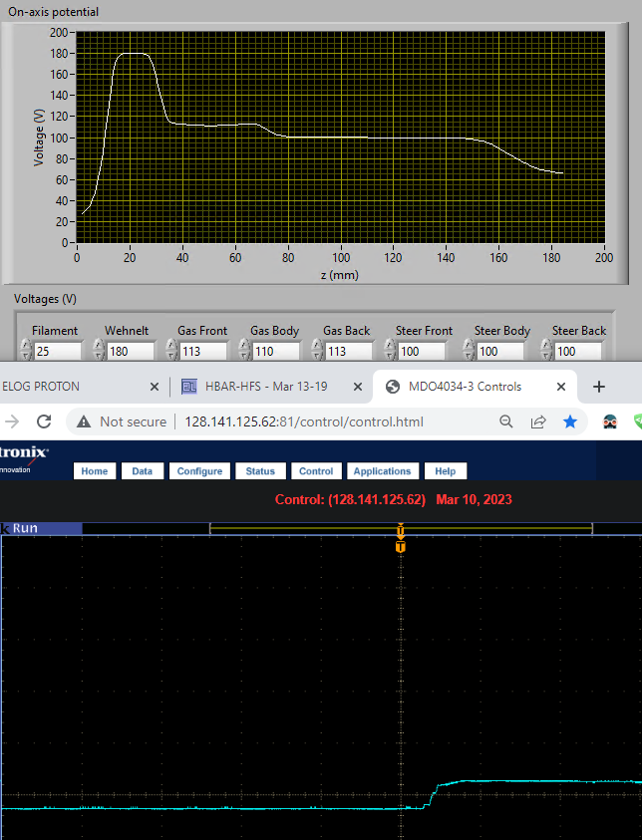Open a new browser tab
Viewport: 642px width, 840px height.
pos(599,387)
